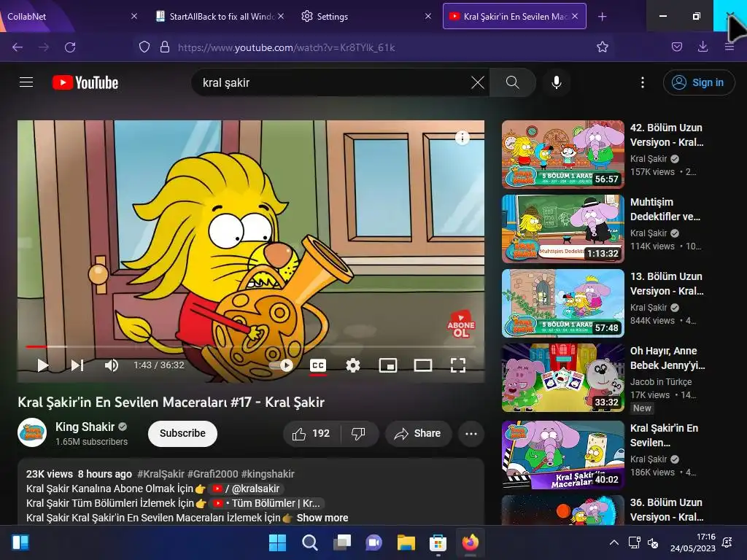Screen dimensions: 747x560
Task: Close the CollabNet tab
Action: click(x=134, y=16)
